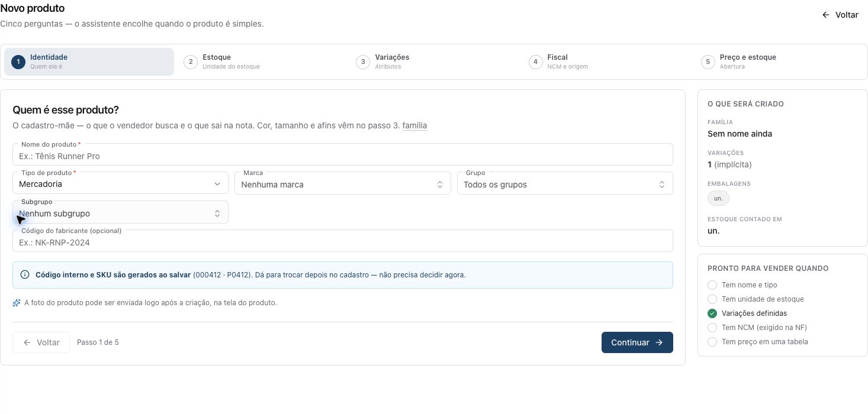Click the Tem NCM circle indicator

tap(712, 328)
